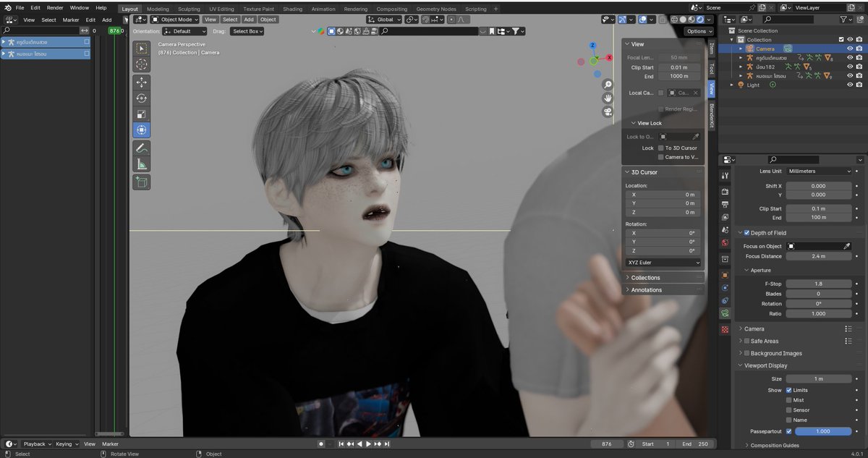Expand the Light item in outliner

pyautogui.click(x=732, y=85)
